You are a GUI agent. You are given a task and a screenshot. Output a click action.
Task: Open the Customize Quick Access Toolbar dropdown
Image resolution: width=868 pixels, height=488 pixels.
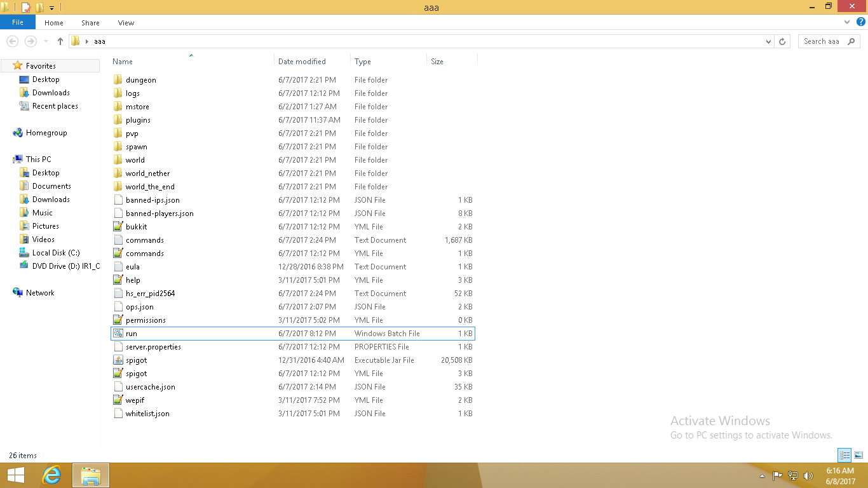(x=51, y=8)
